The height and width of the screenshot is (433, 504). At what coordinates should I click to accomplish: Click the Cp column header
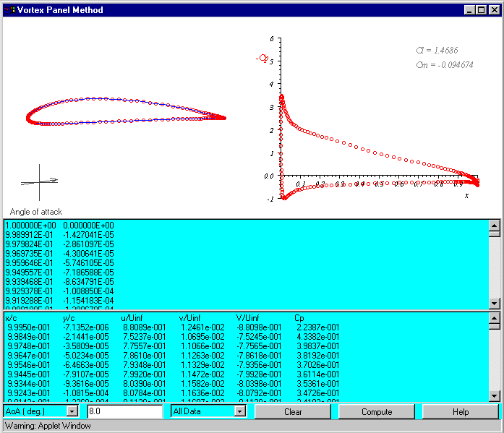[299, 318]
